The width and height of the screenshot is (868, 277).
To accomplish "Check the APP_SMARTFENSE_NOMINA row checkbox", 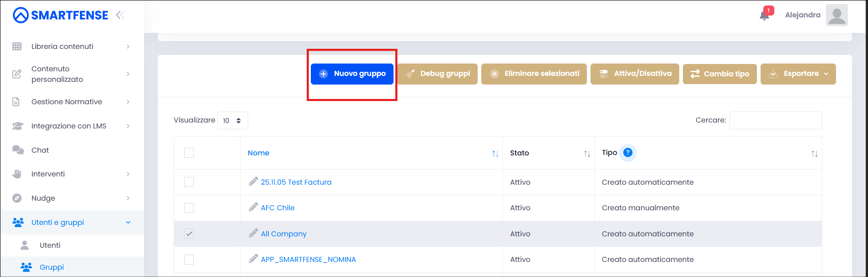I will tap(189, 260).
